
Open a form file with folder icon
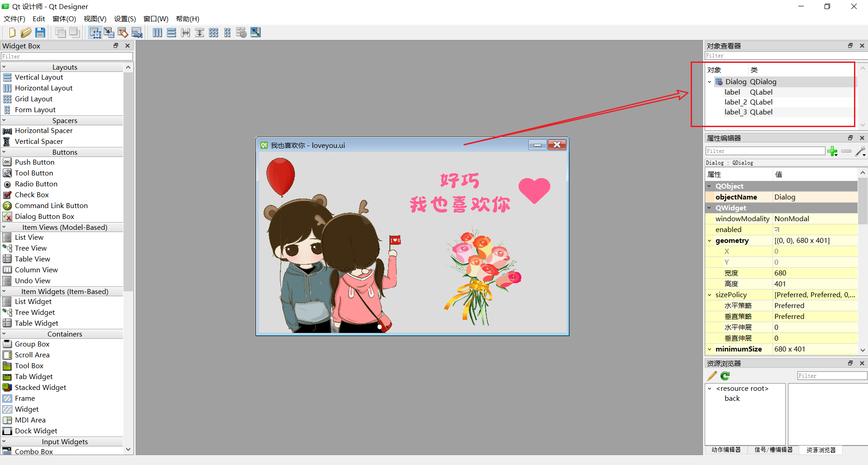click(x=26, y=33)
